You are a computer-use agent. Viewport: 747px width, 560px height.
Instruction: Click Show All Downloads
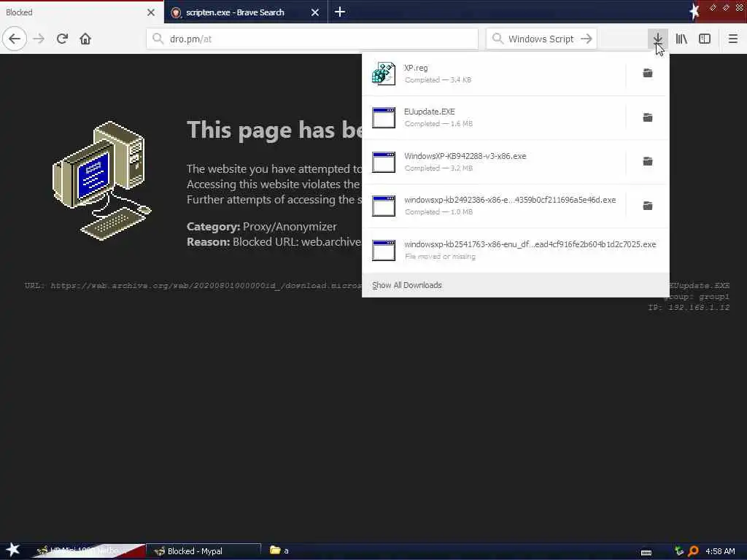[x=407, y=285]
